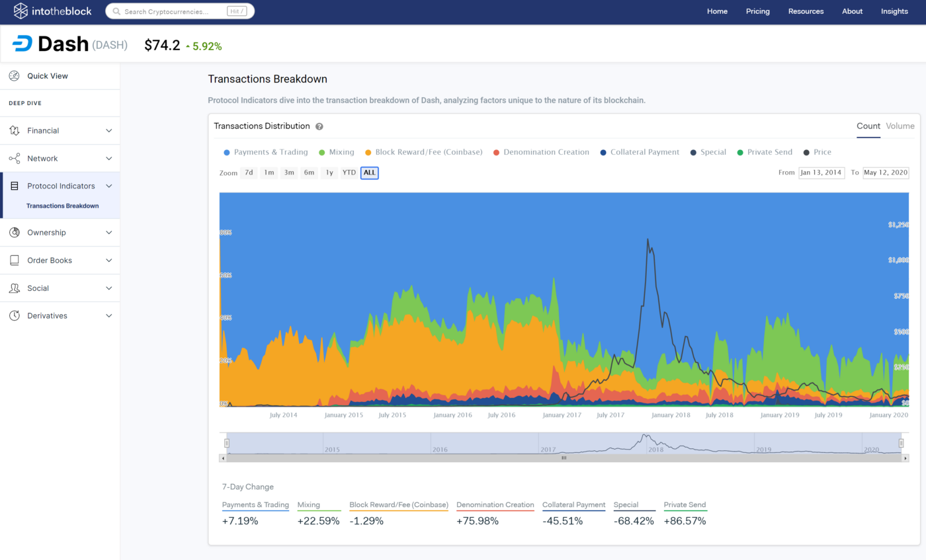926x560 pixels.
Task: Expand the Ownership section chevron
Action: (x=109, y=233)
